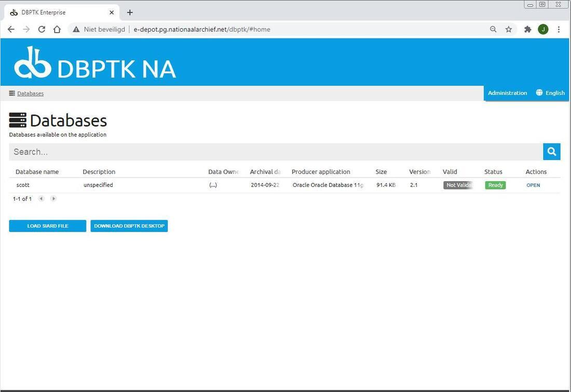
Task: Select the scott database name cell
Action: 22,185
